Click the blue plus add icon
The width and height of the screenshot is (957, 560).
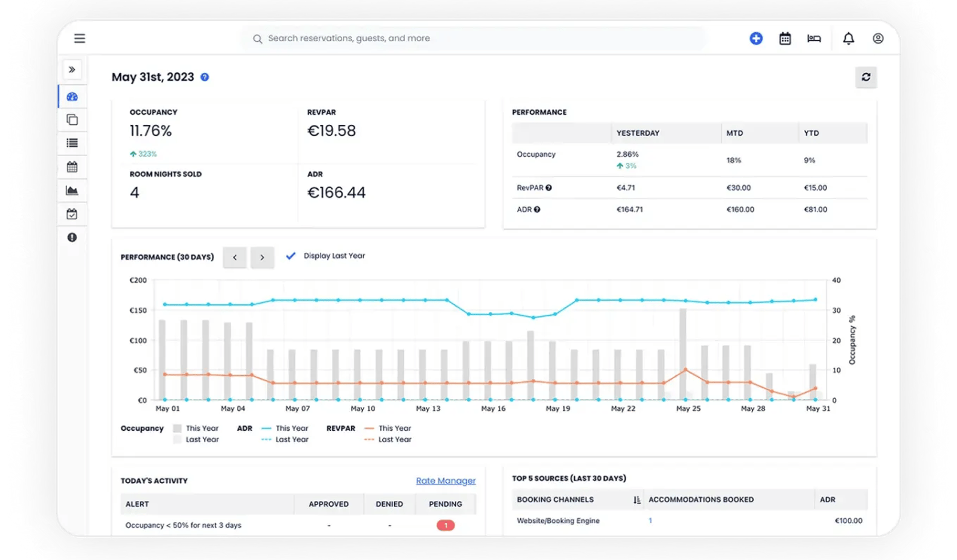click(756, 38)
